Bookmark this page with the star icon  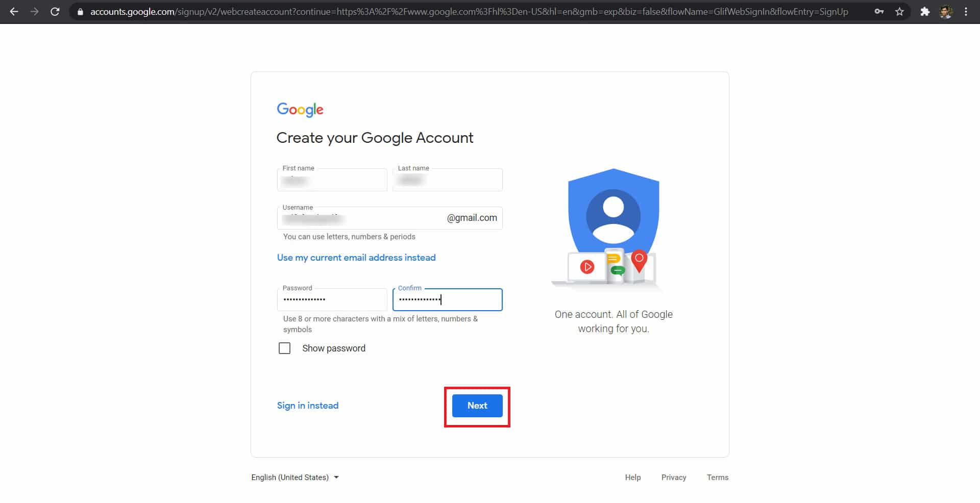(899, 11)
